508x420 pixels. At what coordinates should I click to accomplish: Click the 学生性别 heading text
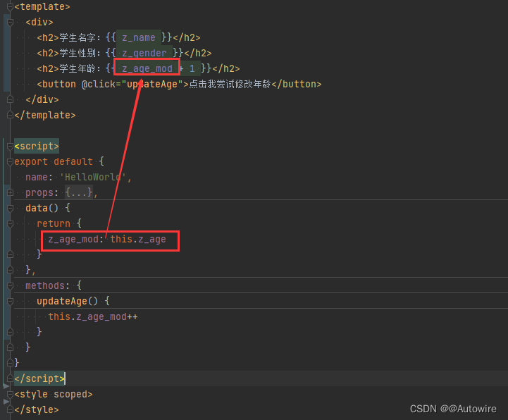pyautogui.click(x=78, y=53)
